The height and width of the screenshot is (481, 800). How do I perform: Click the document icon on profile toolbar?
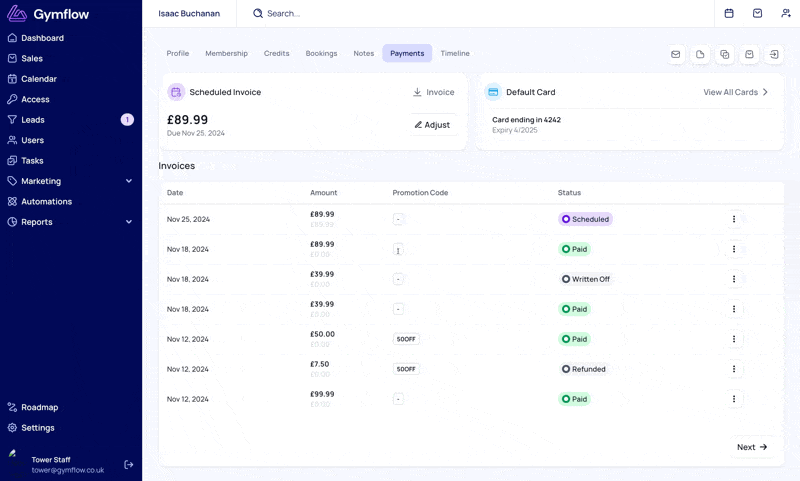700,54
